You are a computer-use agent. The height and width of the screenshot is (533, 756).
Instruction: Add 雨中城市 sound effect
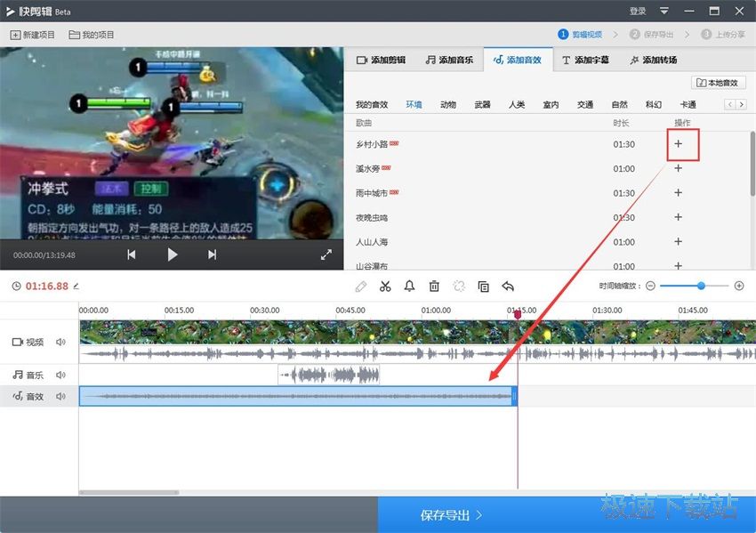click(679, 193)
